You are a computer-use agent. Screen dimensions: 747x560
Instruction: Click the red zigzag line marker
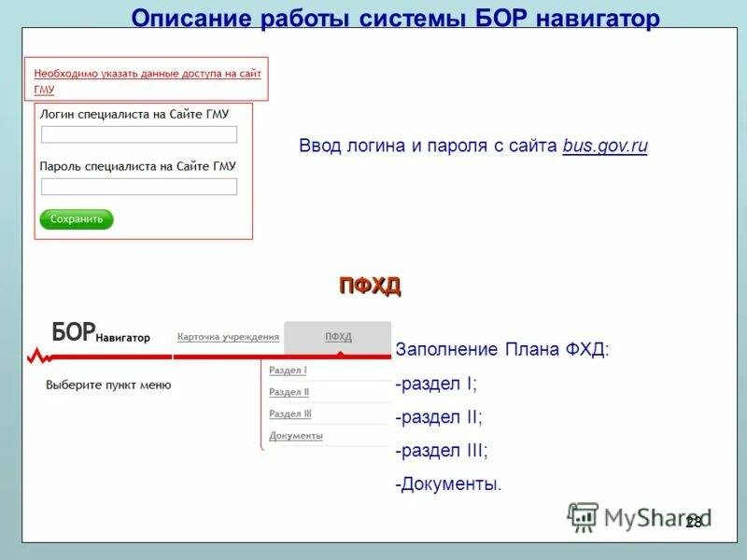click(x=37, y=356)
